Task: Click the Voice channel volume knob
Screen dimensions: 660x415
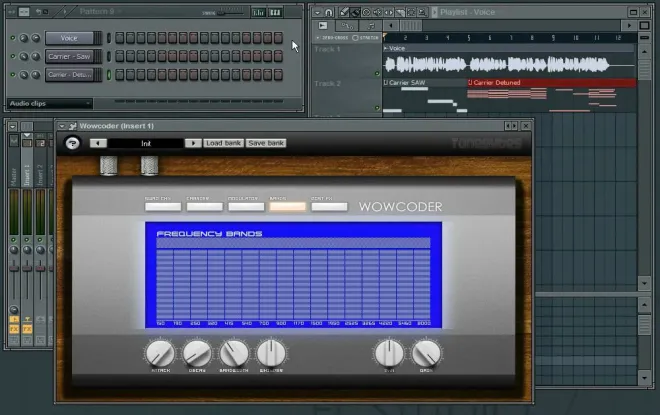Action: click(36, 38)
